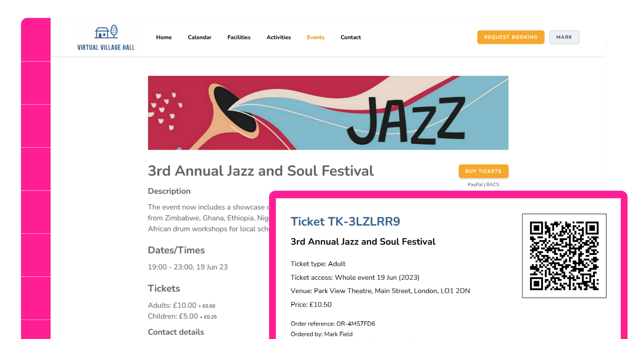Open the Facilities page
This screenshot has height=339, width=644.
click(239, 37)
